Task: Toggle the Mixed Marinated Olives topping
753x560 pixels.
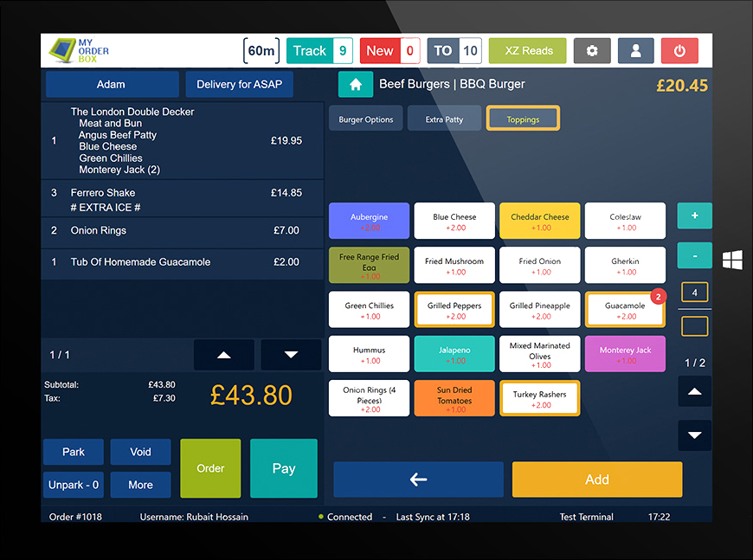Action: [540, 354]
